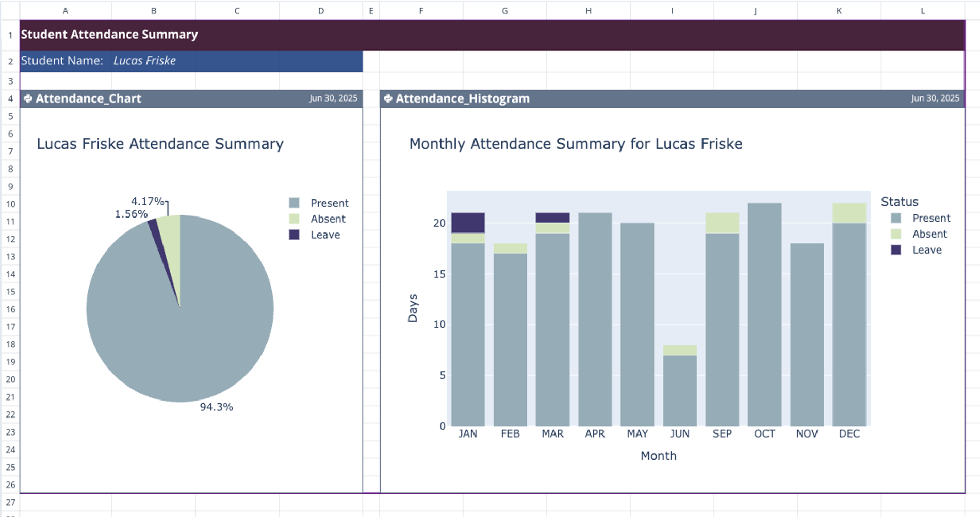
Task: Click the OCT bar in the histogram
Action: (x=764, y=314)
